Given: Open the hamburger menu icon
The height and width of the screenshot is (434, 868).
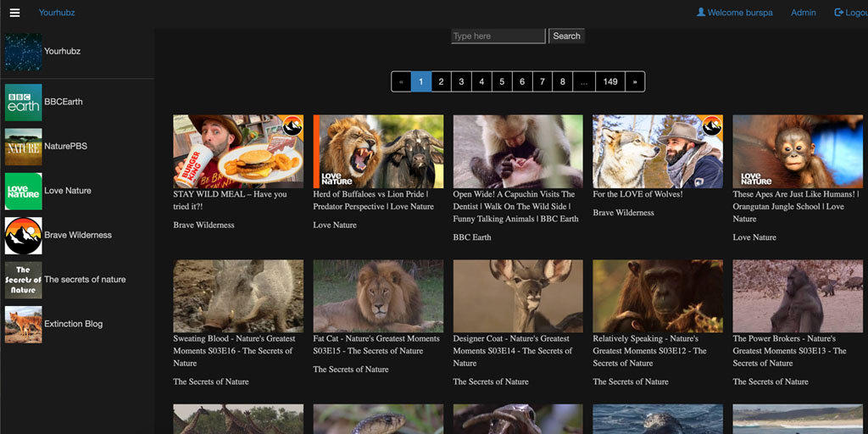Looking at the screenshot, I should coord(14,13).
